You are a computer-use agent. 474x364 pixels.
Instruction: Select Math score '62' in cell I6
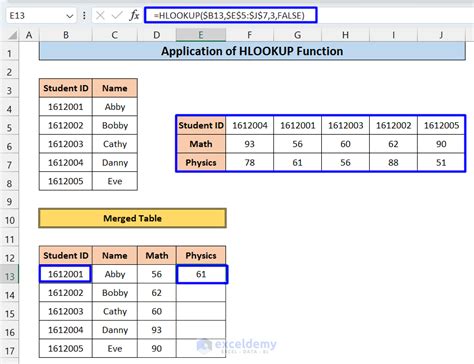point(393,144)
